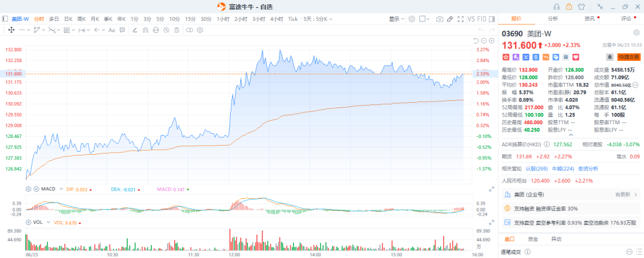Switch to the 评论 tab

[x=626, y=19]
